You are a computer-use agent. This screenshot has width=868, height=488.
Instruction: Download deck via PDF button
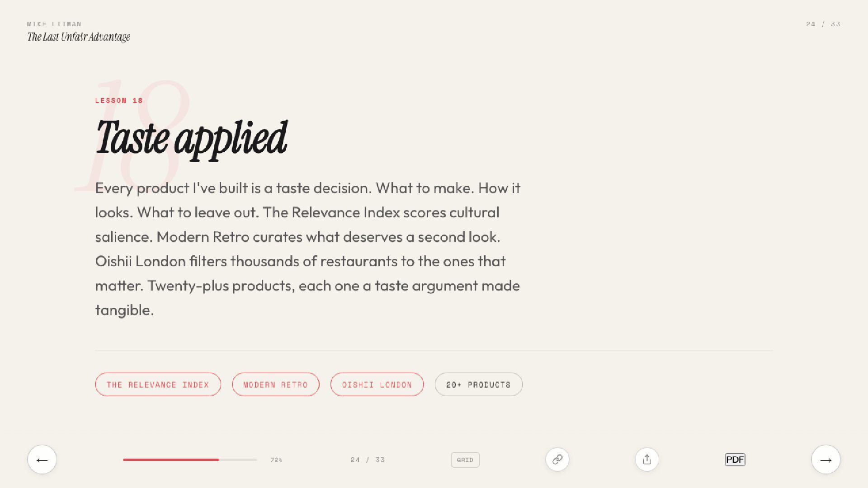point(735,460)
